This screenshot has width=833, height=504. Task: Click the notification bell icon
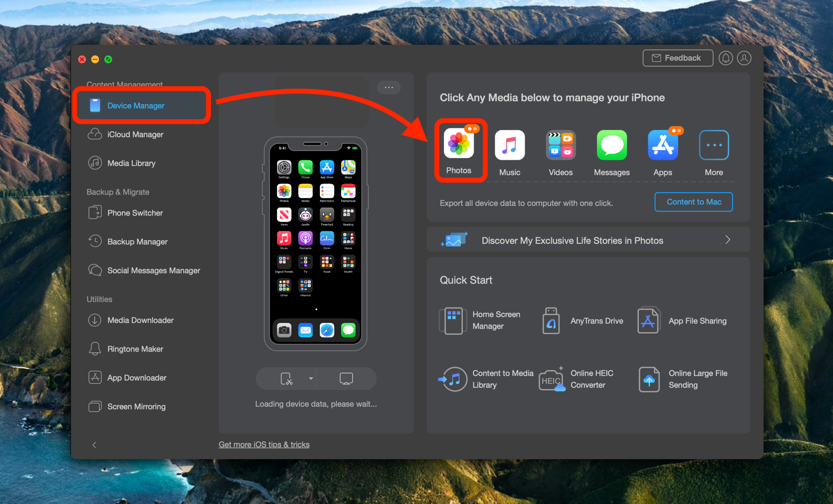click(726, 58)
